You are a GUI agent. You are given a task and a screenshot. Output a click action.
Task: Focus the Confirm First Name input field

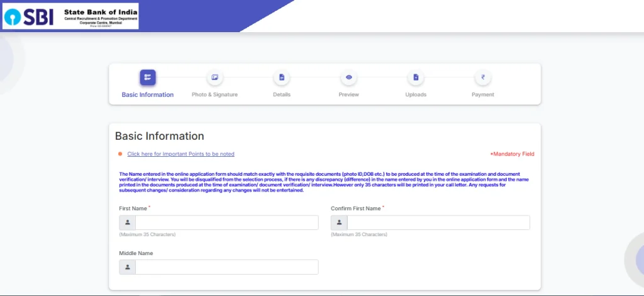tap(438, 222)
